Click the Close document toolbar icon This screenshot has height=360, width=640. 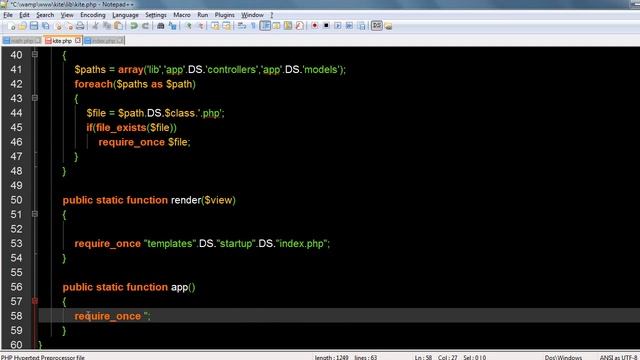click(x=58, y=26)
